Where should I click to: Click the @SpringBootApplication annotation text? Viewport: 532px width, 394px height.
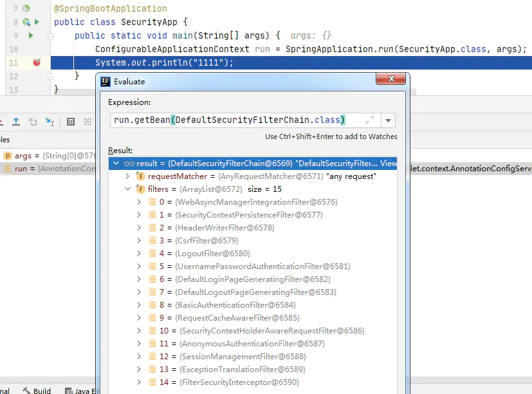[110, 8]
